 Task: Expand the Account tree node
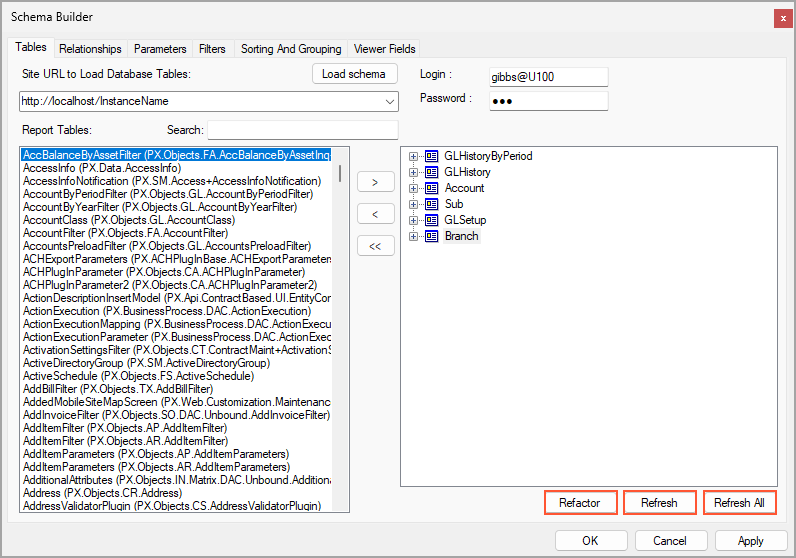tap(413, 188)
